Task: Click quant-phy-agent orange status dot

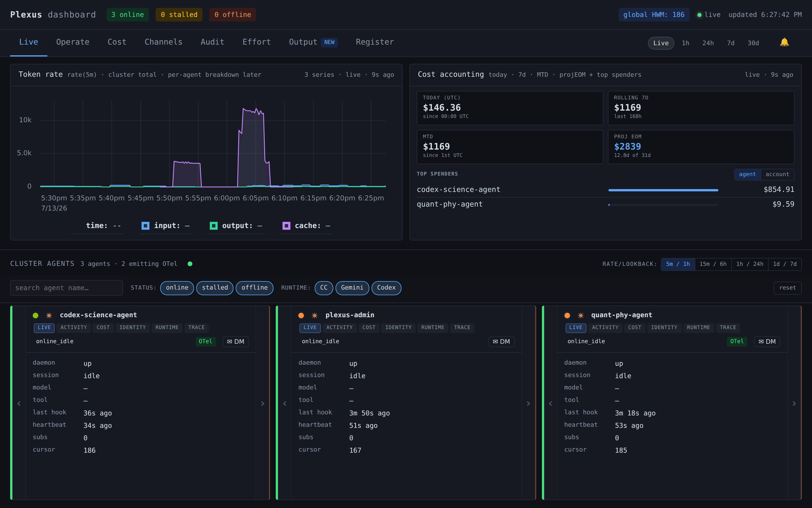Action: [567, 315]
